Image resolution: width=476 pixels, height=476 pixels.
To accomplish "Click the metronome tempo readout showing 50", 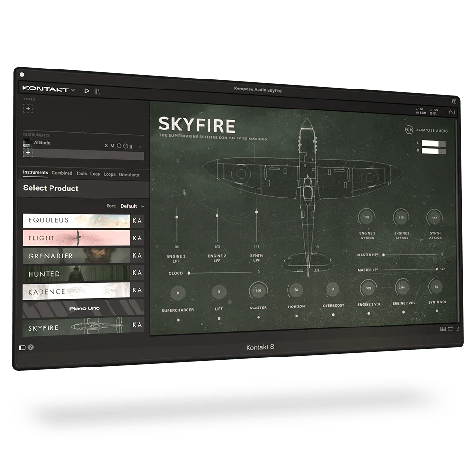I will coord(420,109).
